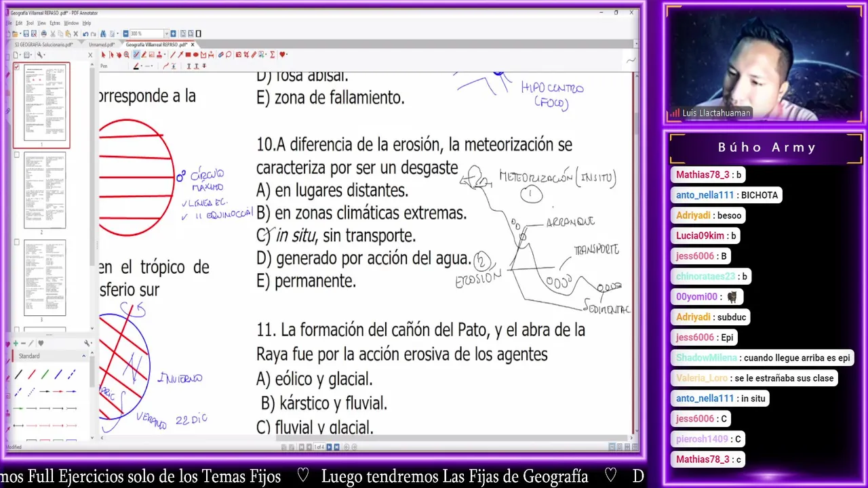The image size is (868, 488).
Task: Switch to the Unnamed.pdf tab
Action: [x=102, y=44]
